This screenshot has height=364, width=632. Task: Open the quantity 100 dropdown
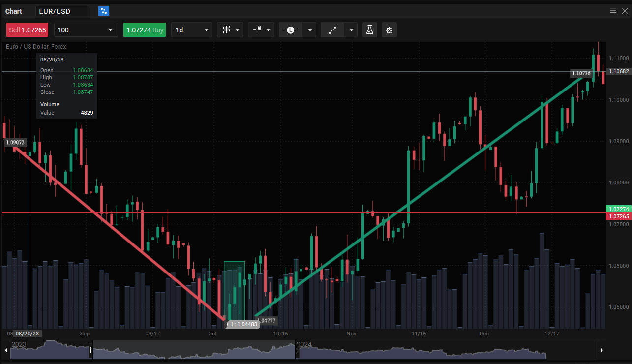tap(86, 30)
